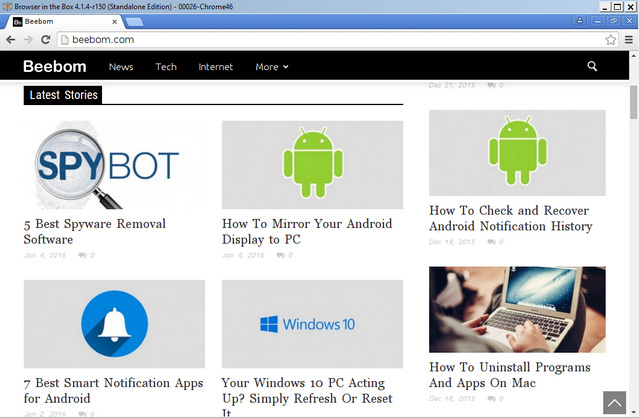Reload the beebom.com page

pos(46,40)
